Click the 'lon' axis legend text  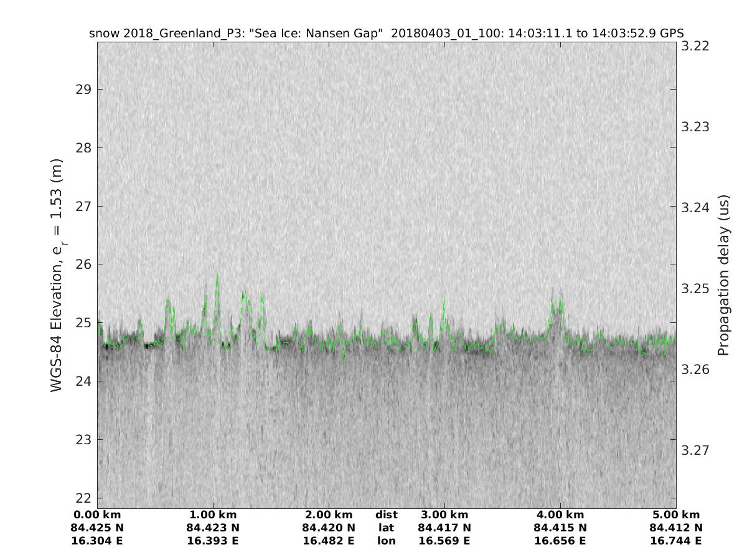coord(387,541)
